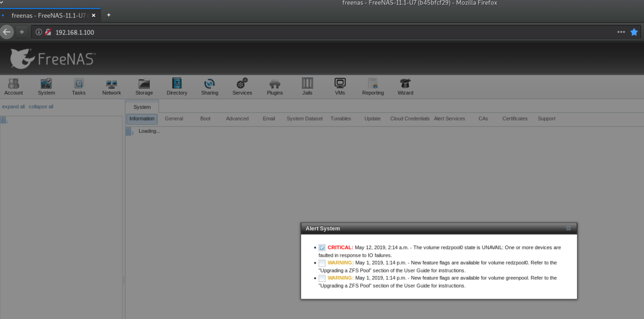Select the freenas browser tab
Viewport: 644px width, 319px height.
50,15
